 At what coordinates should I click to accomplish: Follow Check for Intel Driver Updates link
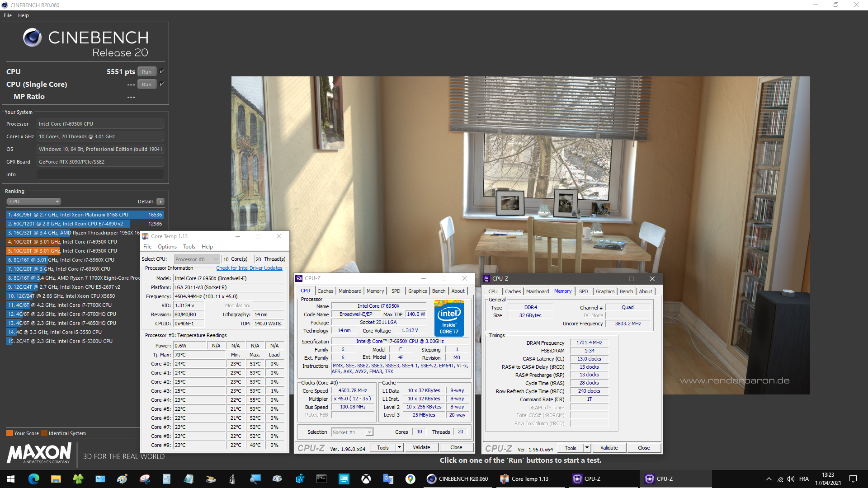pos(249,268)
